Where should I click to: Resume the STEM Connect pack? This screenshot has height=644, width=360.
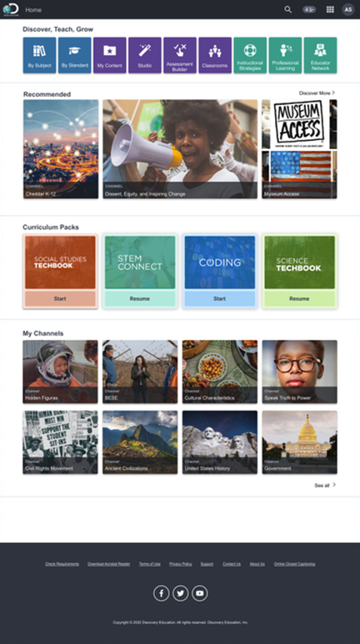tap(140, 298)
